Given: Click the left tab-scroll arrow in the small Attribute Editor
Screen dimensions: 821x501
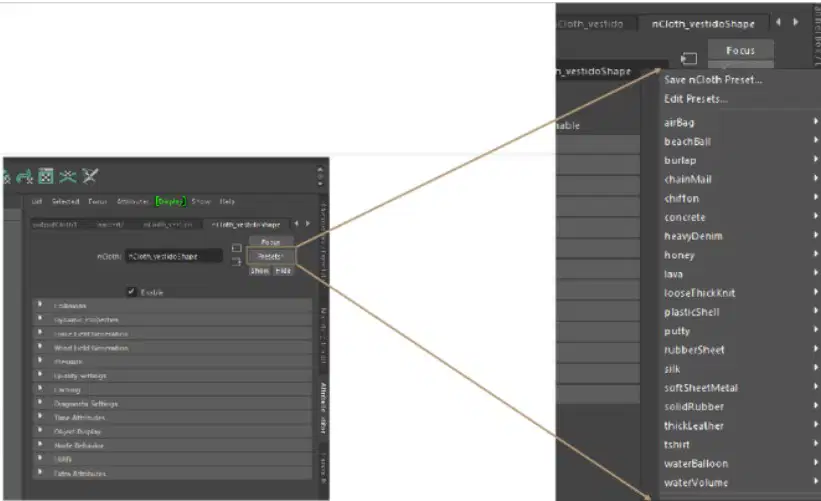Looking at the screenshot, I should click(296, 224).
